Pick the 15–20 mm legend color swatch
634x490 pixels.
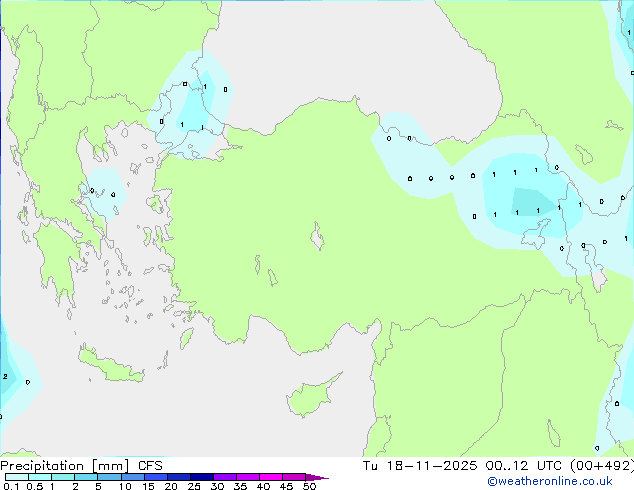point(156,477)
